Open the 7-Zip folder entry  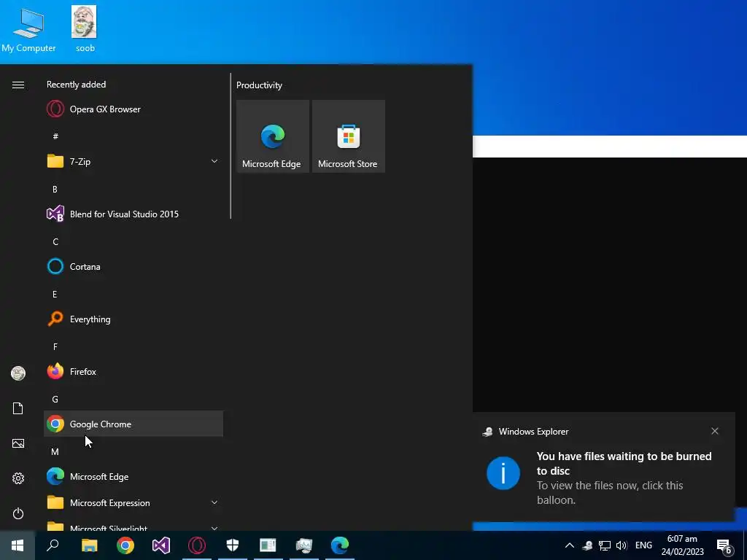click(133, 161)
